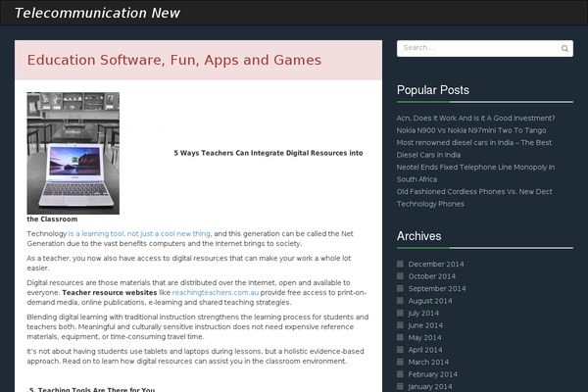Click calendar icon beside May 2014
The height and width of the screenshot is (392, 588).
[x=400, y=337]
